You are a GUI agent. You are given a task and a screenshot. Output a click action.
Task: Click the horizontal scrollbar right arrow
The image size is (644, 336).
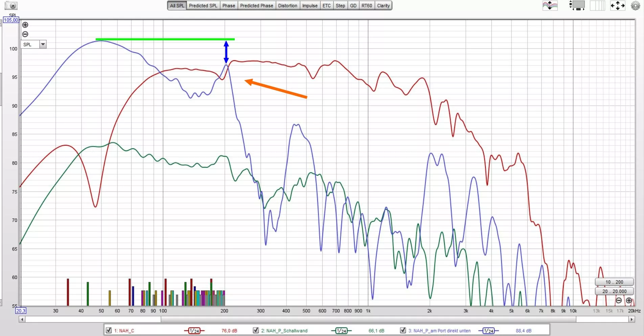click(631, 319)
